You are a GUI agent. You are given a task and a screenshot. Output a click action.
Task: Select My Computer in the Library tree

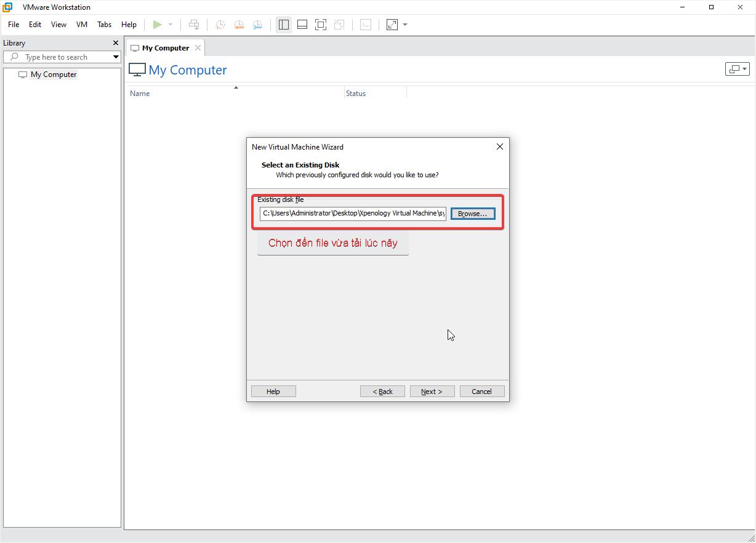point(54,74)
